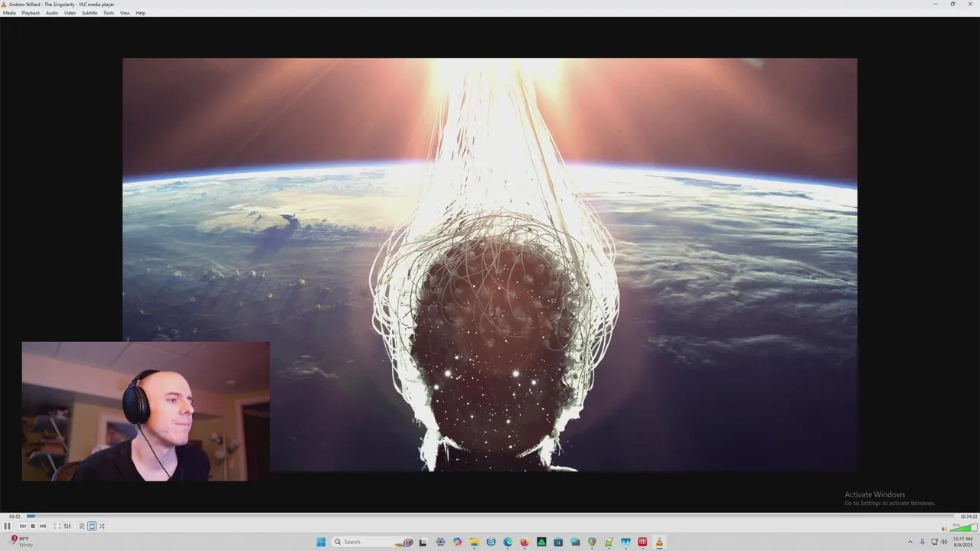The height and width of the screenshot is (551, 980).
Task: Open the Audio menu
Action: 52,13
